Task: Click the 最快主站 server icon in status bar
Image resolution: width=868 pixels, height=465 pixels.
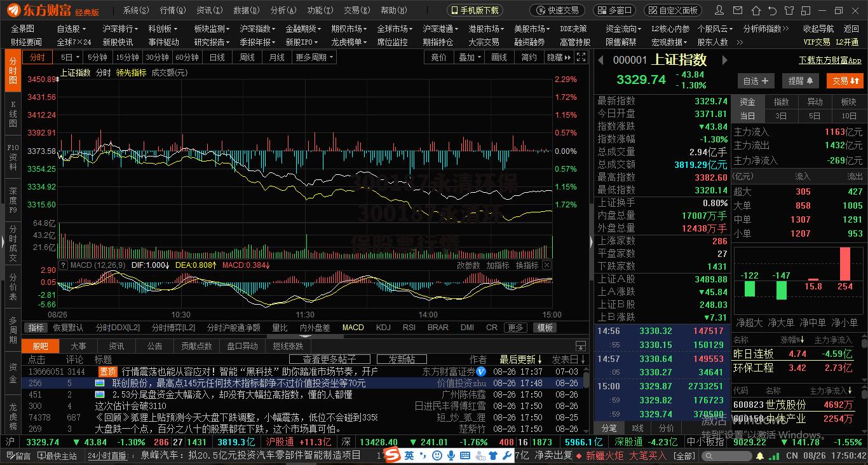Action: [x=57, y=455]
